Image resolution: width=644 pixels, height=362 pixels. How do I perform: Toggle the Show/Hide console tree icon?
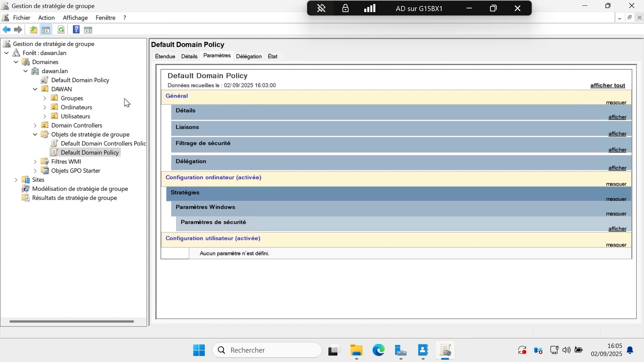(x=46, y=30)
